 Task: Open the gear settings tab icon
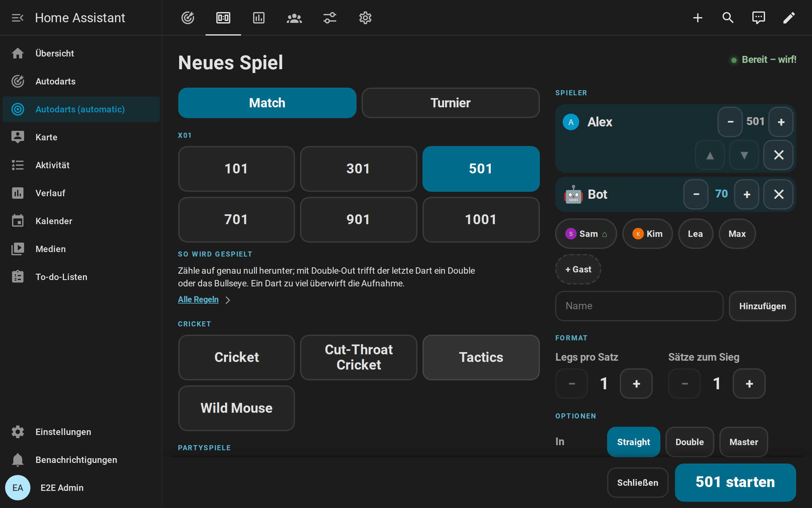(x=365, y=18)
